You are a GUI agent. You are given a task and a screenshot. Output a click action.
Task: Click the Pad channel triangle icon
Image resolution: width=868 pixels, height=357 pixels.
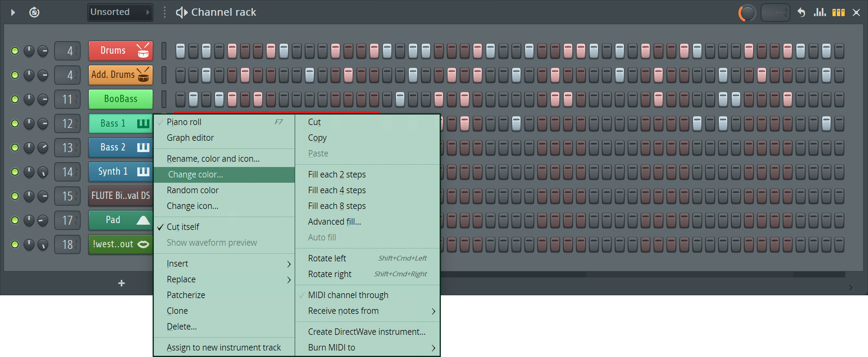coord(143,220)
